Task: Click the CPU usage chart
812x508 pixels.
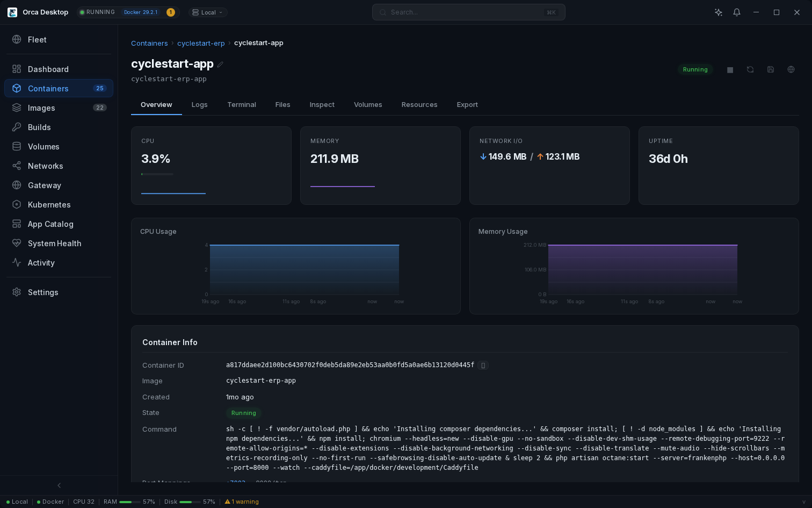Action: pyautogui.click(x=304, y=269)
